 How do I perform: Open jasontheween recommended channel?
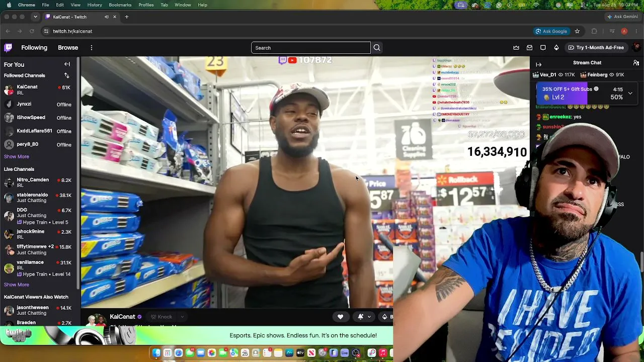click(x=39, y=310)
